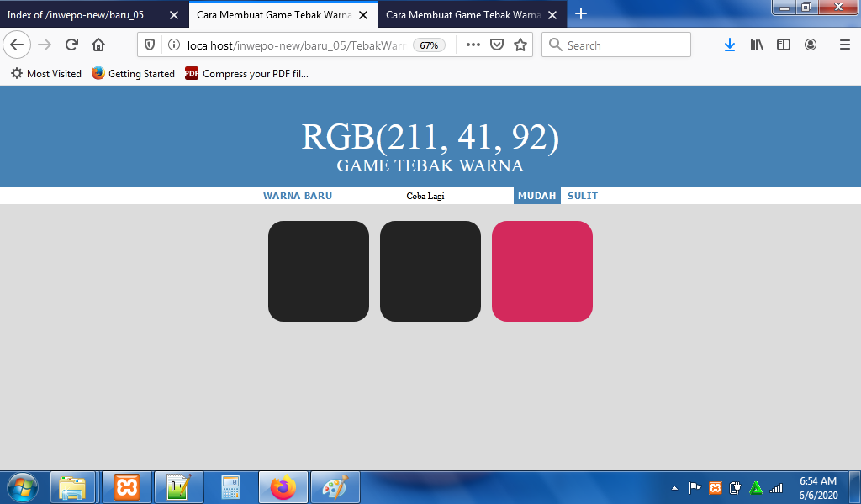Screen dimensions: 861x504
Task: Select MUDAH difficulty mode
Action: click(x=537, y=196)
